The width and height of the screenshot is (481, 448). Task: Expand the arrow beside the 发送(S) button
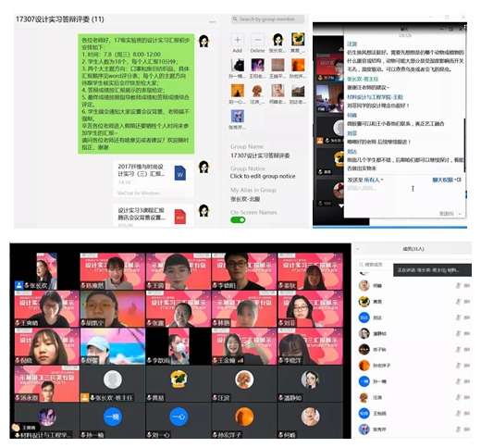pyautogui.click(x=460, y=214)
